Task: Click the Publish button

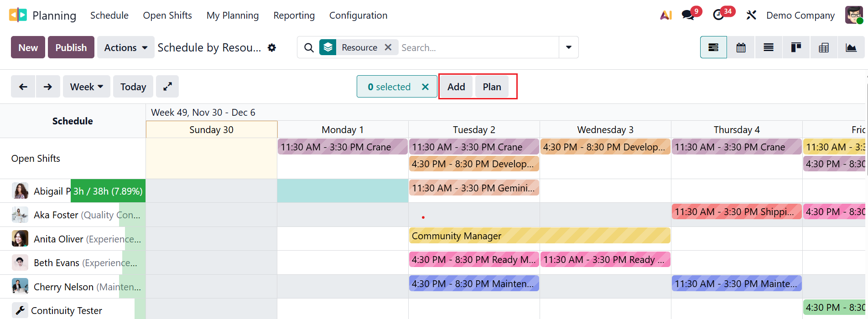Action: [71, 47]
